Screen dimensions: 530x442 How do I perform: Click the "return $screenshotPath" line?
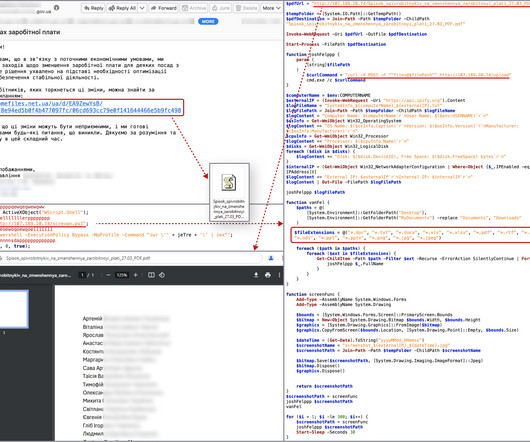[x=324, y=386]
